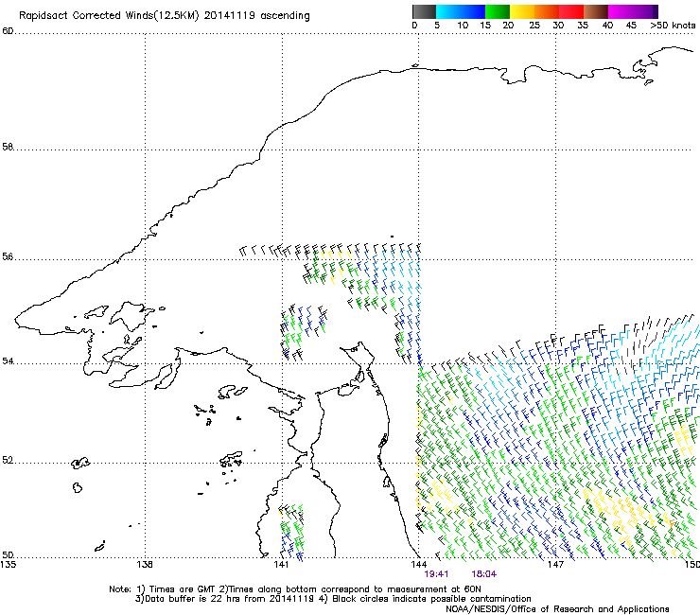
Task: Click the '25' legend tick label
Action: [534, 26]
